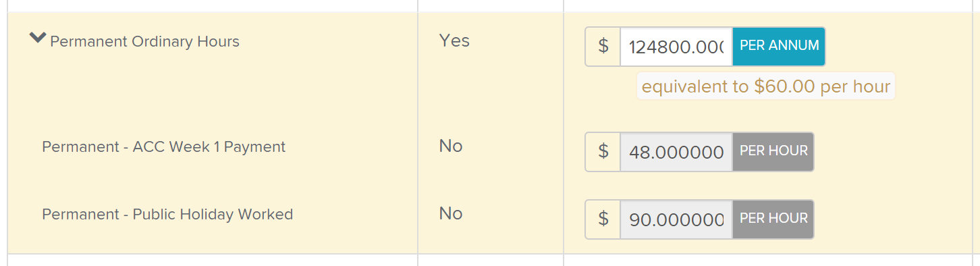
Task: Click the empty cell below Public Holiday Worked
Action: (x=213, y=261)
